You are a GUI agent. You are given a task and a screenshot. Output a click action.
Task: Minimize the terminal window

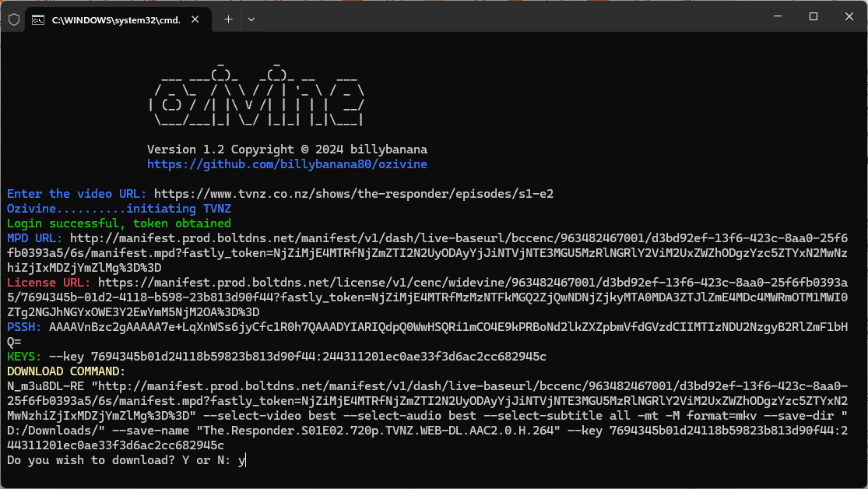click(778, 16)
